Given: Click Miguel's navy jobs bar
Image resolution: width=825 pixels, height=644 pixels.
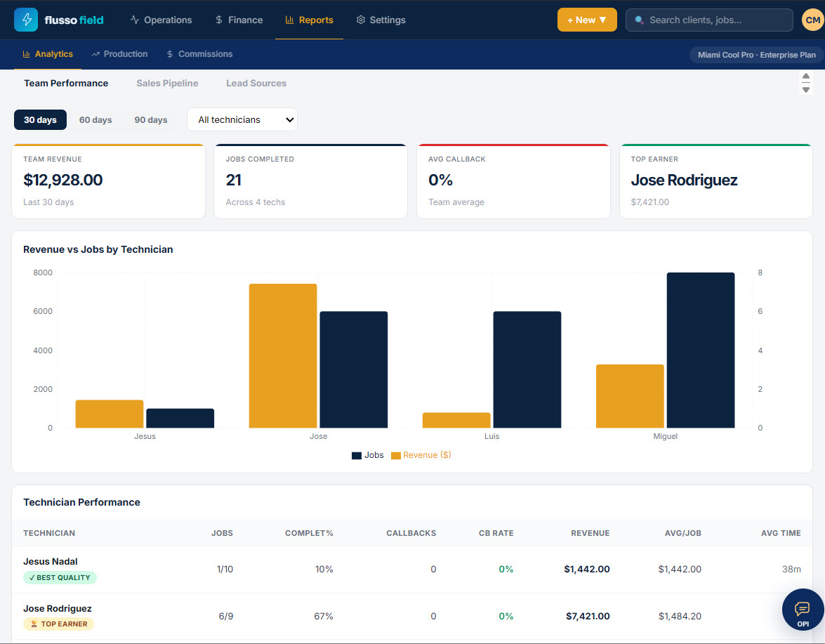Looking at the screenshot, I should tap(700, 350).
